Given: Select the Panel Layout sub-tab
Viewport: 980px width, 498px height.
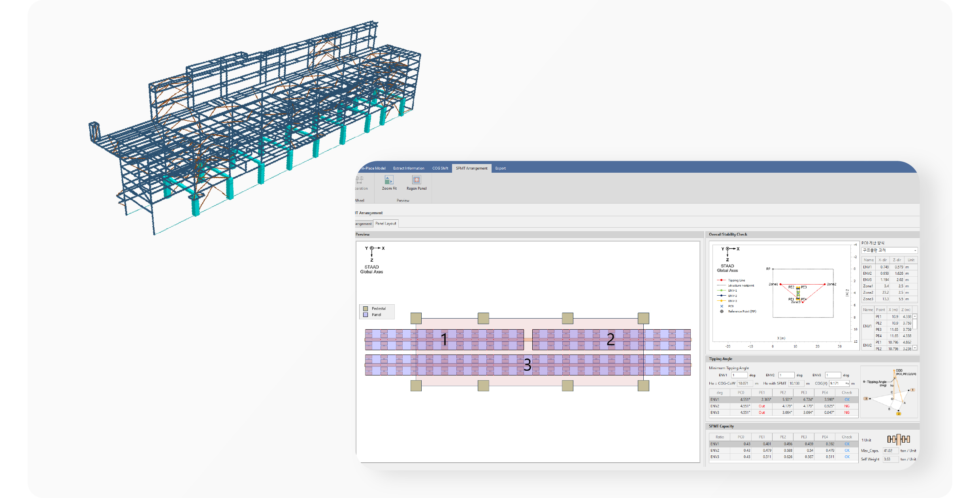Looking at the screenshot, I should click(386, 224).
